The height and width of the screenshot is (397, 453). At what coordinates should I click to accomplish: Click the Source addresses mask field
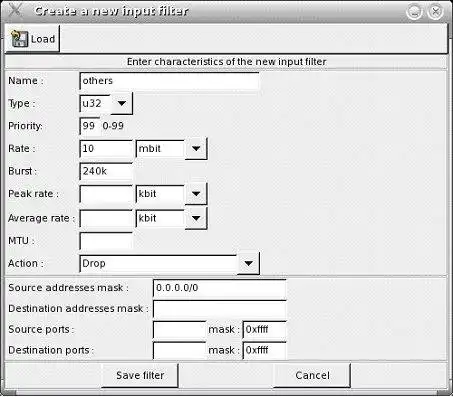click(x=219, y=288)
